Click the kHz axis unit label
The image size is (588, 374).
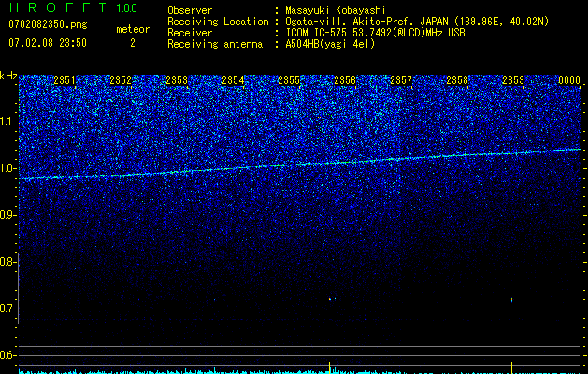tap(8, 76)
